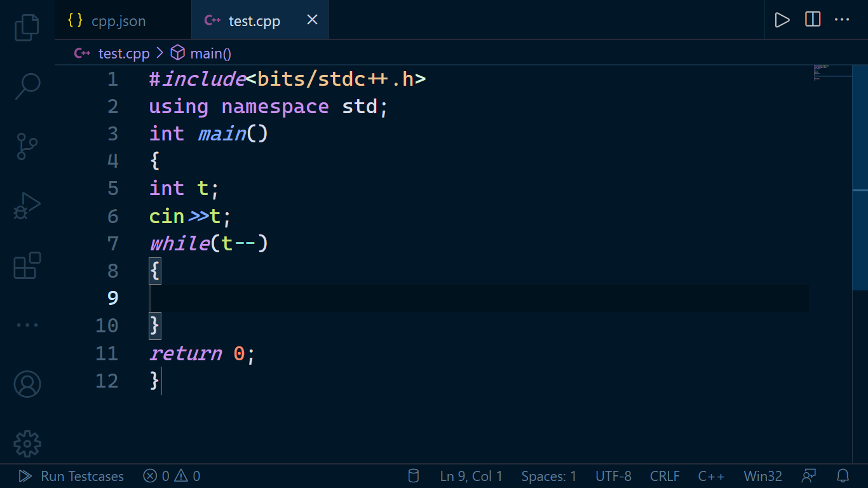The image size is (868, 488).
Task: Show additional views ellipsis in activity bar
Action: click(x=27, y=325)
